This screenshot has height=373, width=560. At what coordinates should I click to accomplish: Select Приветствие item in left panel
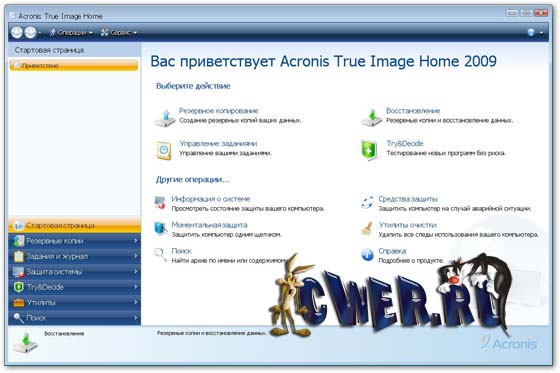pos(74,66)
